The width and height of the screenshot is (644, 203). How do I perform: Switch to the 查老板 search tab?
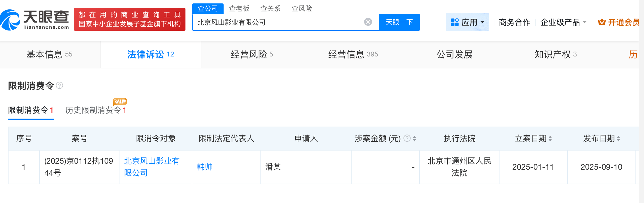pyautogui.click(x=239, y=9)
